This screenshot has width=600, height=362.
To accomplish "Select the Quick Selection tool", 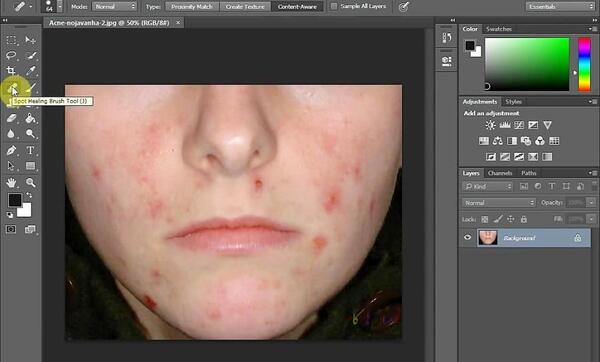I will [x=31, y=55].
